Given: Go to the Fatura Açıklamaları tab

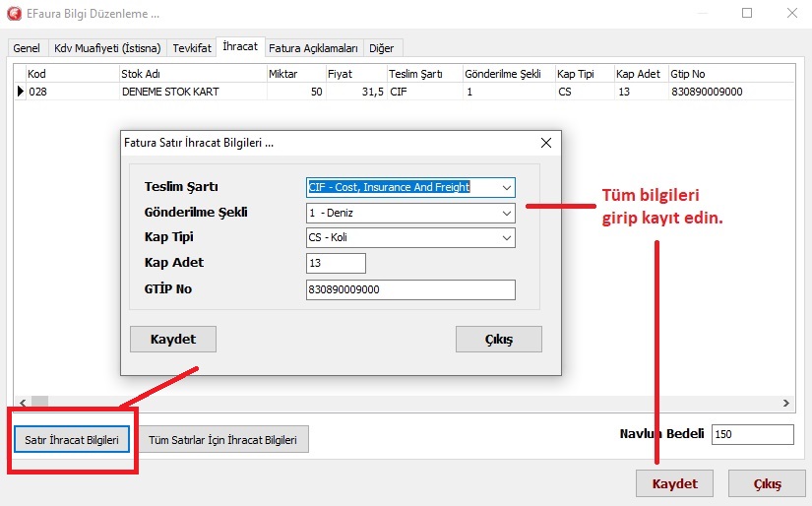Looking at the screenshot, I should (x=313, y=48).
